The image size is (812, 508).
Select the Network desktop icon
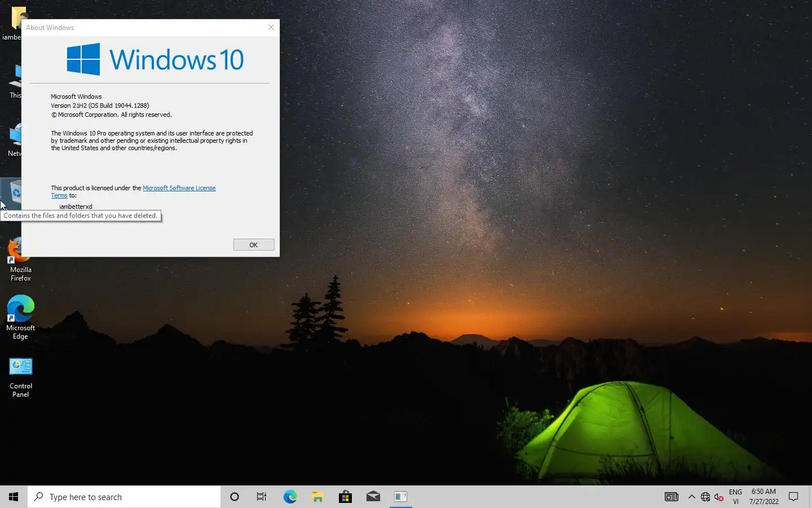click(15, 140)
